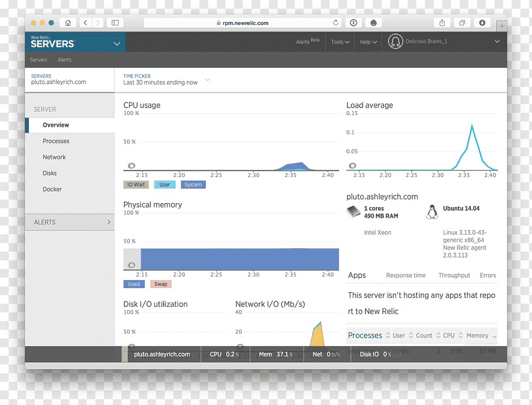Open the time picker dropdown
532x405 pixels.
[x=208, y=79]
